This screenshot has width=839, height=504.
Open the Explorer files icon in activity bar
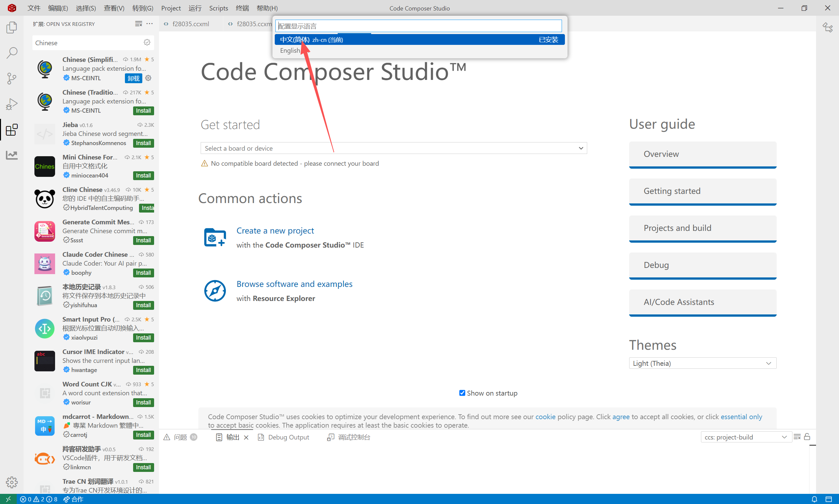pyautogui.click(x=11, y=27)
